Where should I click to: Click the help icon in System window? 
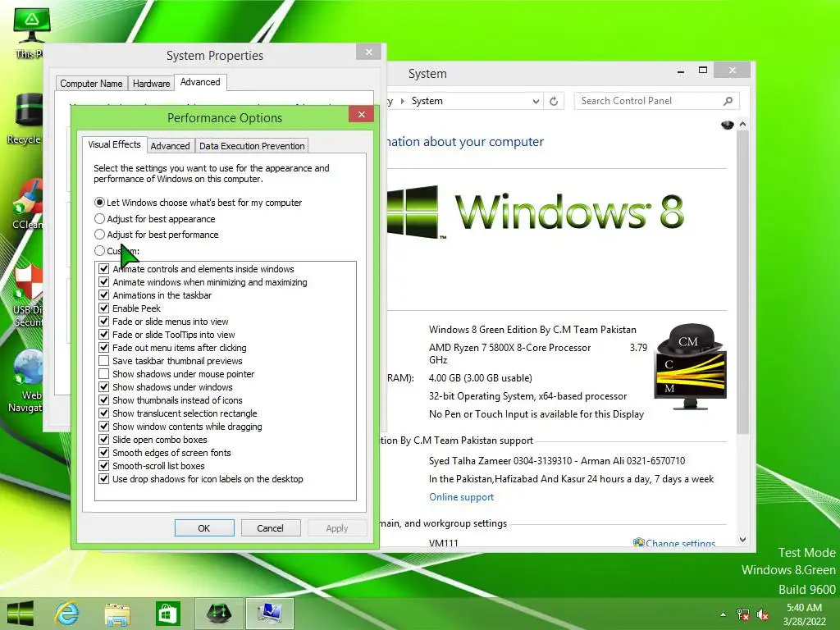727,125
